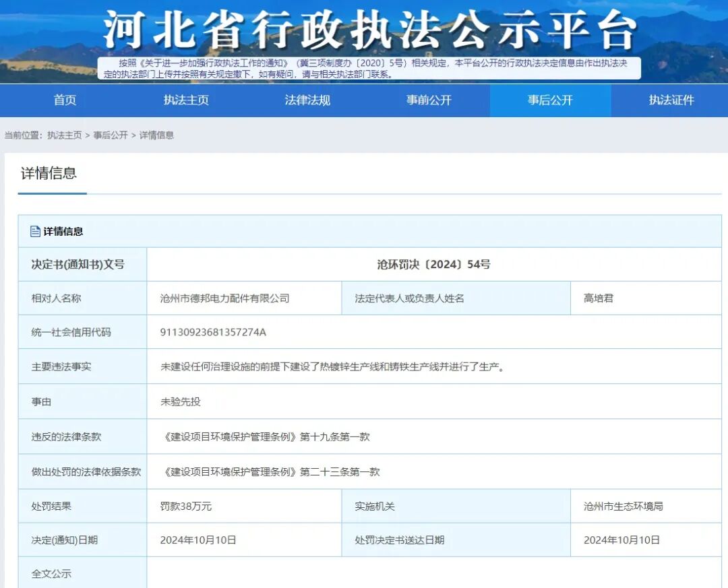Click the representative name 高培君
The width and height of the screenshot is (728, 588).
598,298
